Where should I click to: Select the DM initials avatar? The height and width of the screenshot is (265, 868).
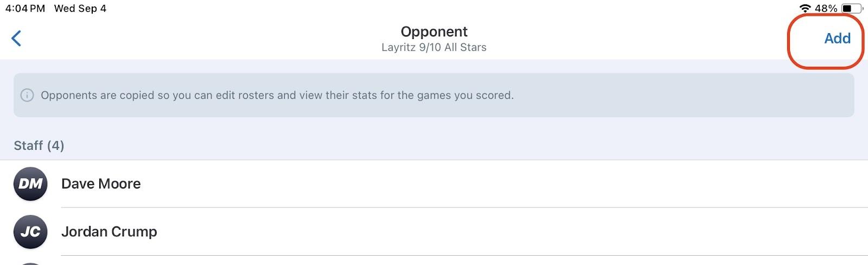30,184
